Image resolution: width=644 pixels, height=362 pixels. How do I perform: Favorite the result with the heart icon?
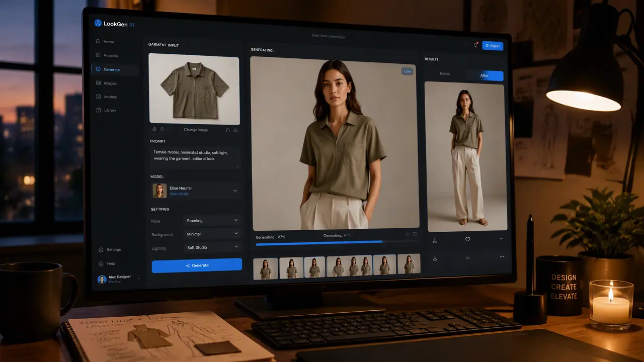[x=467, y=239]
